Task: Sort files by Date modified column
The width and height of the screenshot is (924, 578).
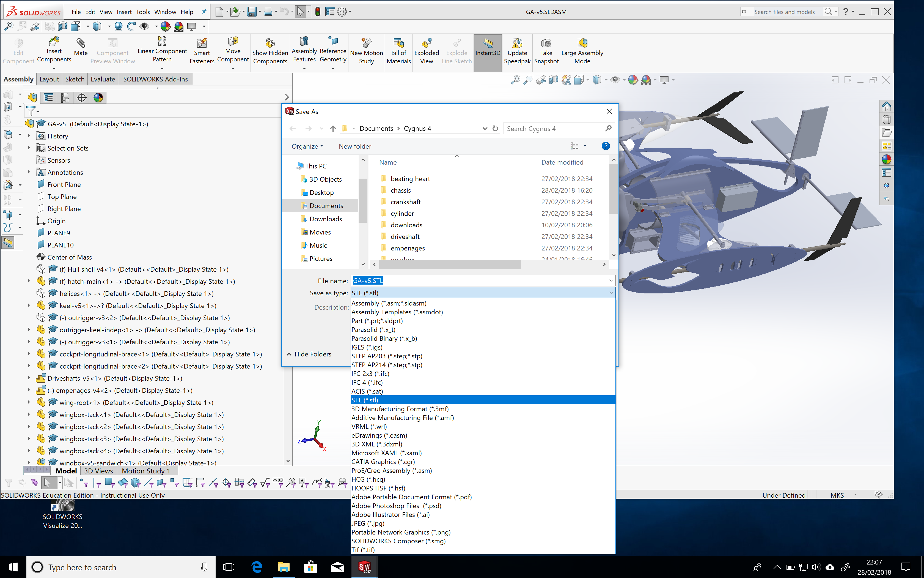Action: (562, 162)
